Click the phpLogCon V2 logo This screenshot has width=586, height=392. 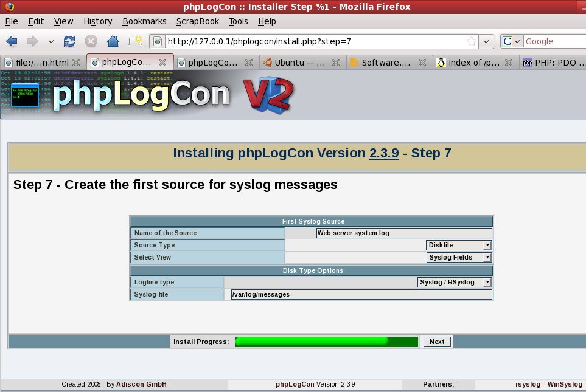[x=173, y=94]
